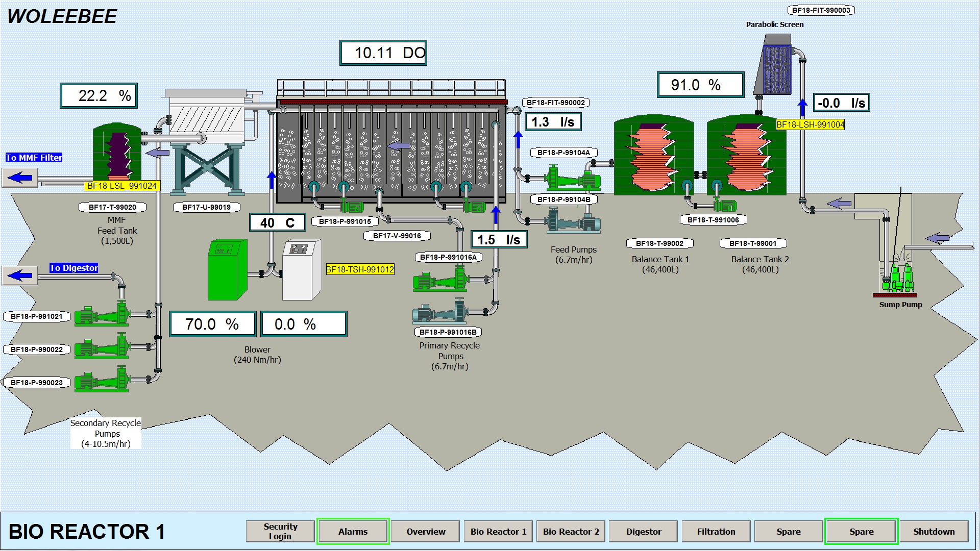Select the white blower cabinet
Viewport: 980px width, 551px height.
(x=302, y=270)
